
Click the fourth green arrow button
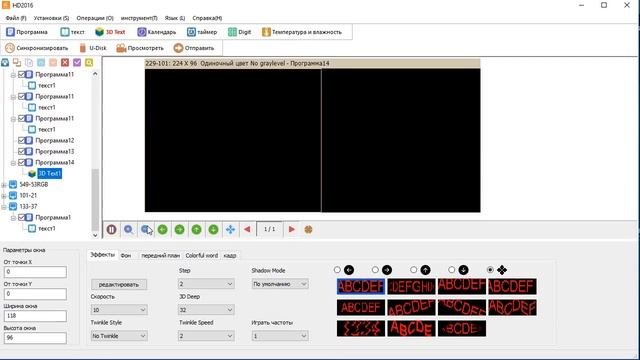click(213, 229)
